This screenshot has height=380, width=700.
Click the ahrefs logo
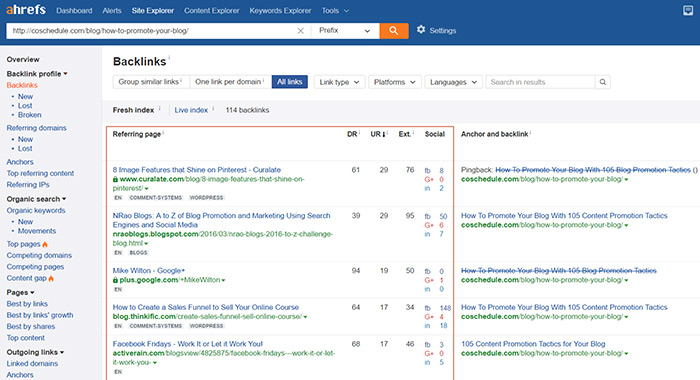[26, 9]
